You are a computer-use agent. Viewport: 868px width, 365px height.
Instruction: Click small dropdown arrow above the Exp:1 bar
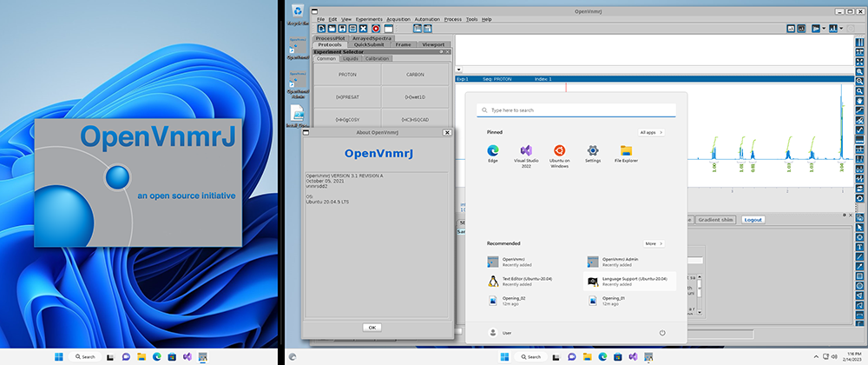(x=459, y=70)
